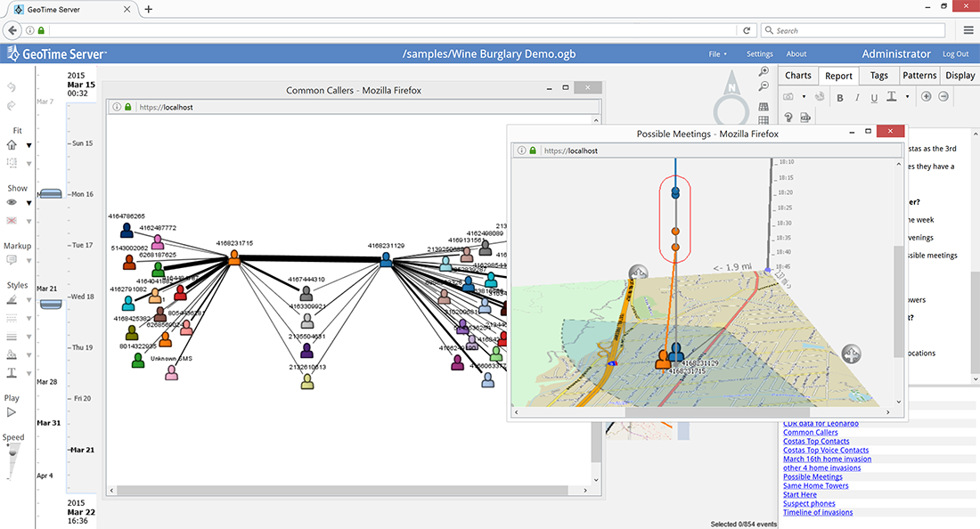Switch to the Charts tab
The width and height of the screenshot is (980, 529).
(x=798, y=75)
